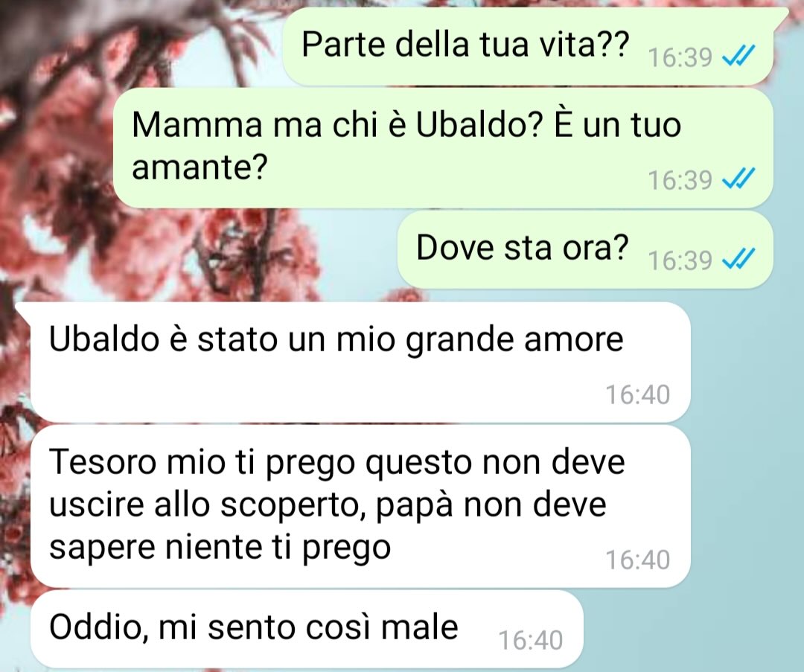Click blue double-check icon beside 'Dove sta ora?'
804x672 pixels.
[x=738, y=260]
